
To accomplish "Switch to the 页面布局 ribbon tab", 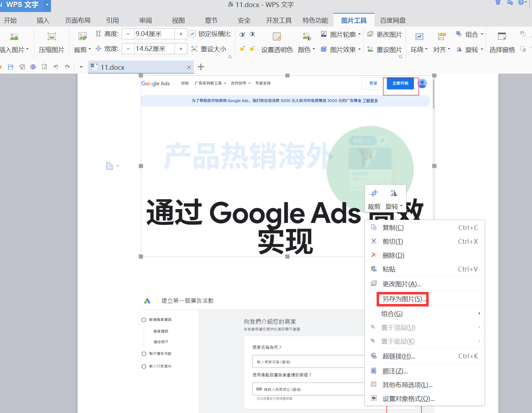I will click(x=78, y=21).
